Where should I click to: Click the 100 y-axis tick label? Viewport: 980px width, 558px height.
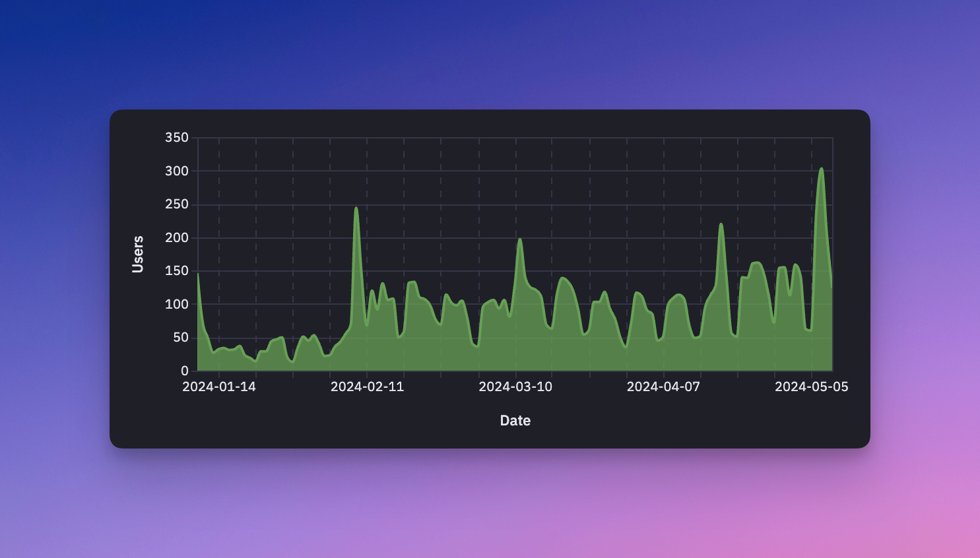click(177, 305)
